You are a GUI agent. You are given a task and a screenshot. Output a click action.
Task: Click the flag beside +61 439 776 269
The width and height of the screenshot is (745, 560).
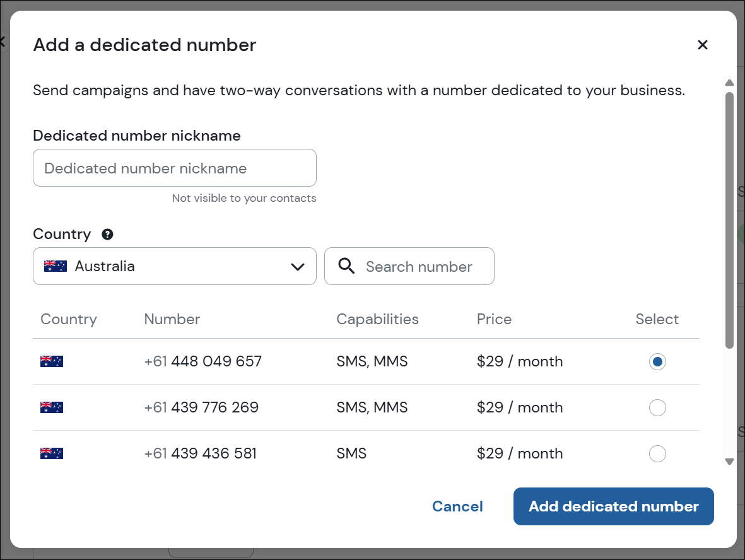(52, 407)
